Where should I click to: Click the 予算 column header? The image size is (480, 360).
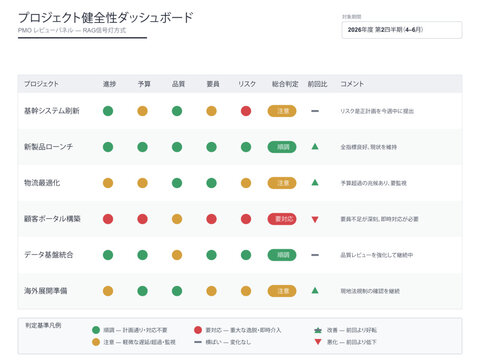(x=144, y=84)
